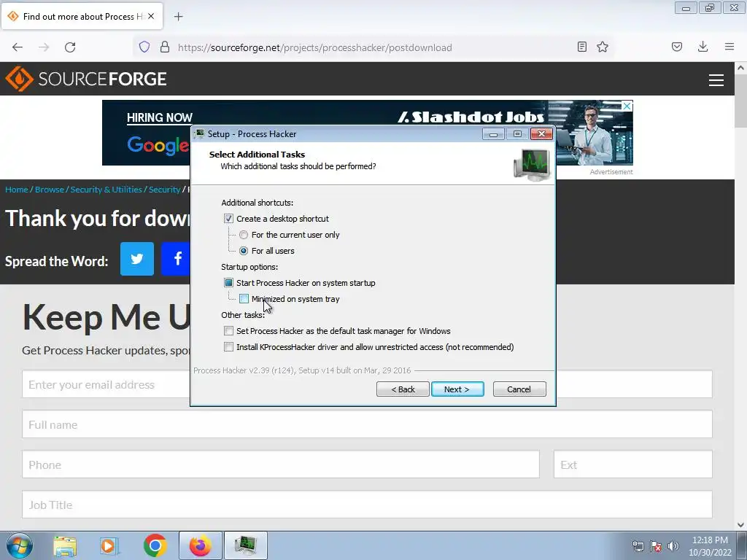747x560 pixels.
Task: Go back using the browser back arrow
Action: coord(18,47)
